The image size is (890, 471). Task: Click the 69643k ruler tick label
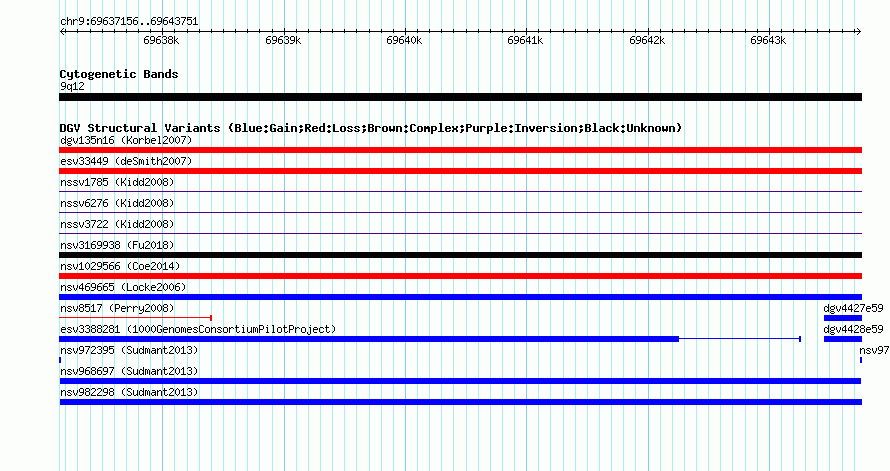(x=768, y=40)
